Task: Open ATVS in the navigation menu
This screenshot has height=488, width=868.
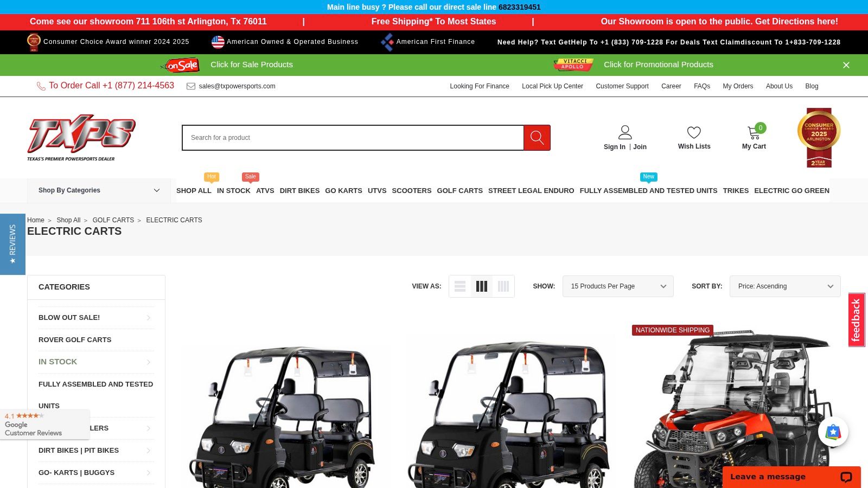Action: [x=265, y=191]
